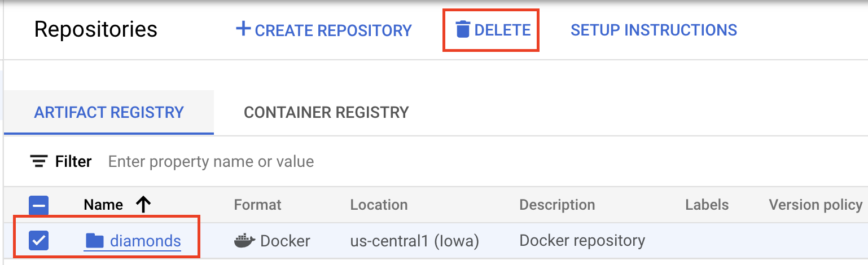Click the trash can Delete icon
Image resolution: width=868 pixels, height=265 pixels.
463,29
